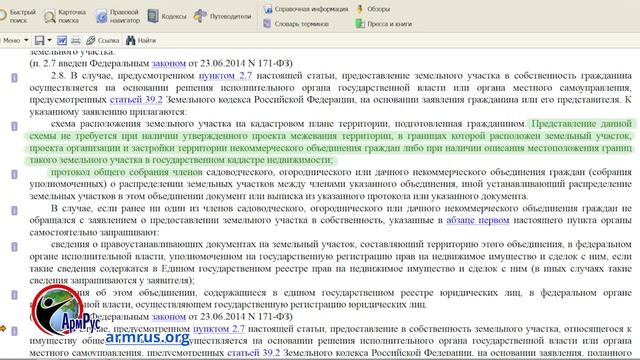
Task: Follow 'пунктом 2.7' link in bottom paragraph
Action: point(219,329)
